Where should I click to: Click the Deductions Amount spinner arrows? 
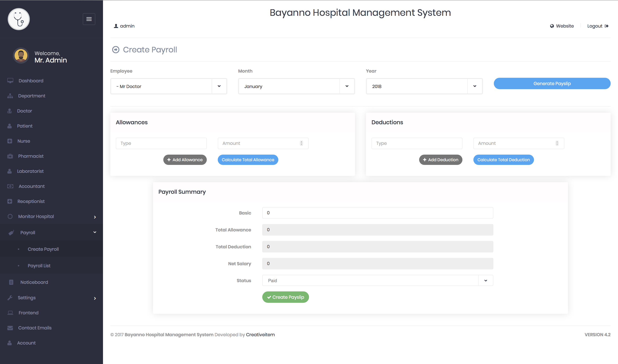click(557, 143)
